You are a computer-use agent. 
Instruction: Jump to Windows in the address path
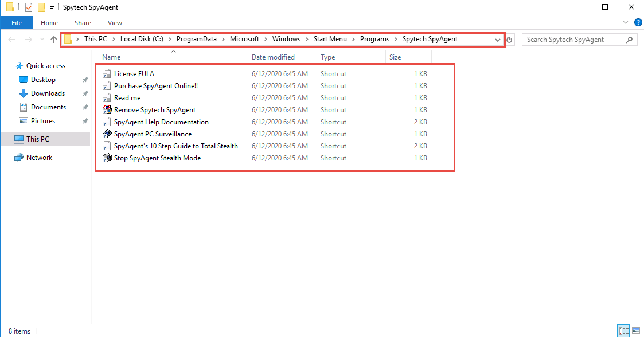pyautogui.click(x=286, y=39)
